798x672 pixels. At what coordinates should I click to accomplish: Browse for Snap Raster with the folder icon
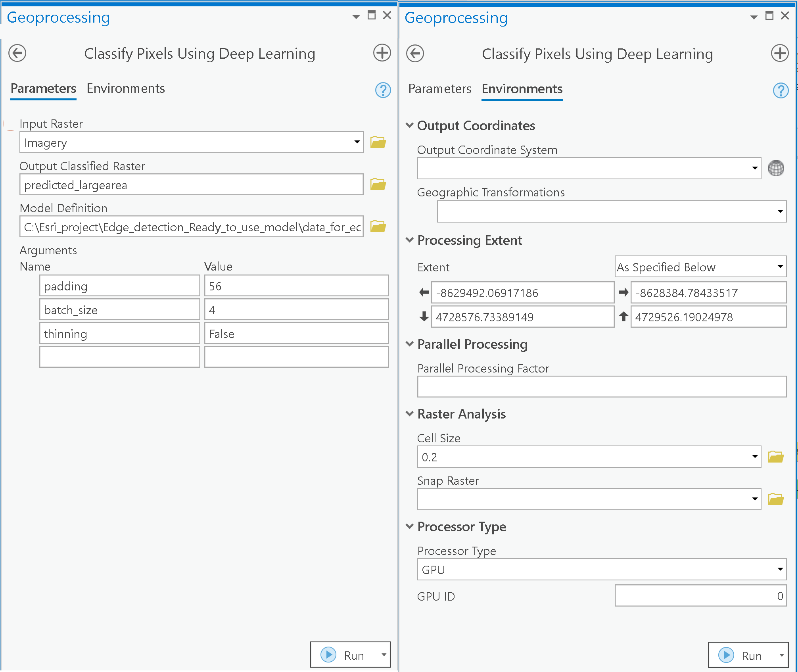pos(776,499)
